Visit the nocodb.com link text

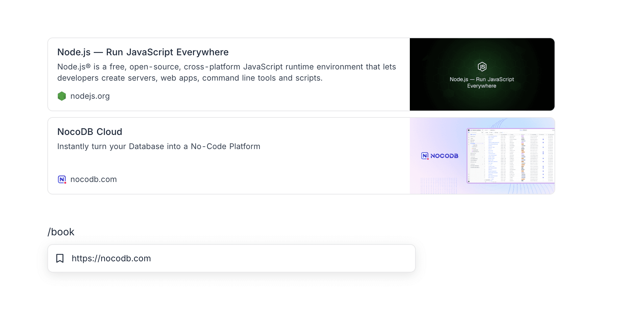tap(94, 179)
